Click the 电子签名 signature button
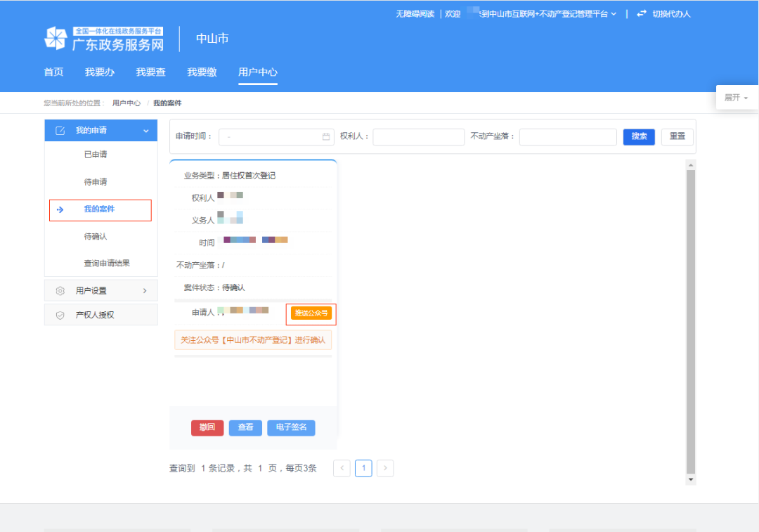 click(290, 427)
